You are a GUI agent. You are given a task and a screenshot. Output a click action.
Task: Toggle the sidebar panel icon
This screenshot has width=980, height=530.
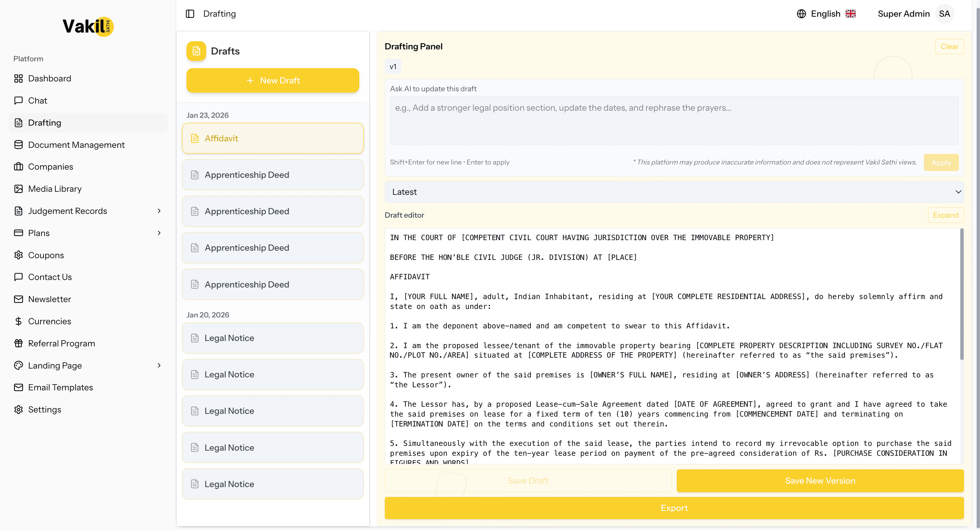pos(190,14)
